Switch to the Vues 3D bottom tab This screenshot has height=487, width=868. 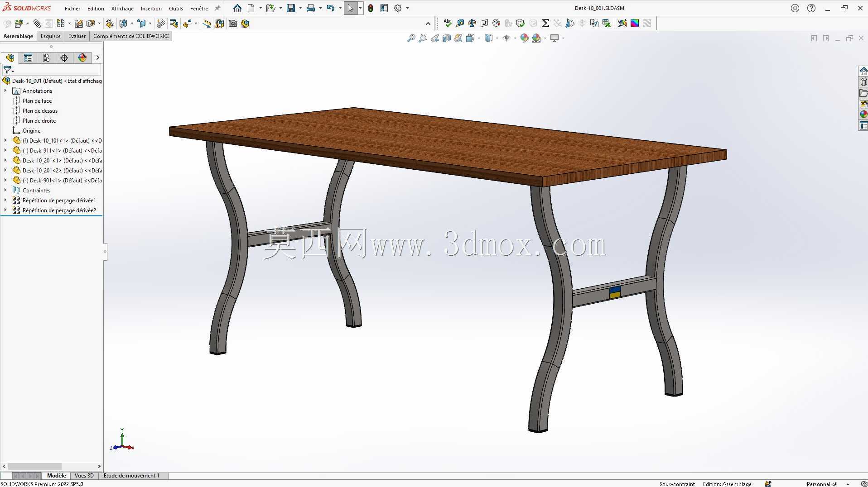pos(84,476)
